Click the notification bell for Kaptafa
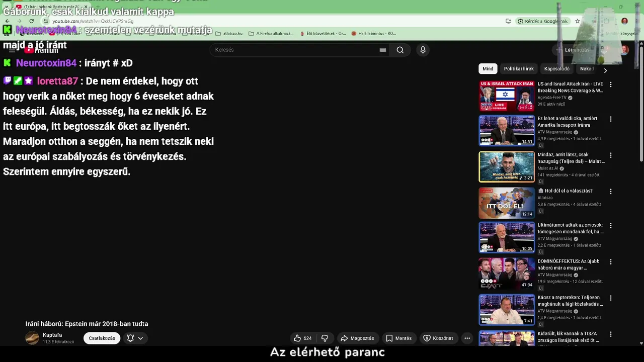 tap(130, 338)
